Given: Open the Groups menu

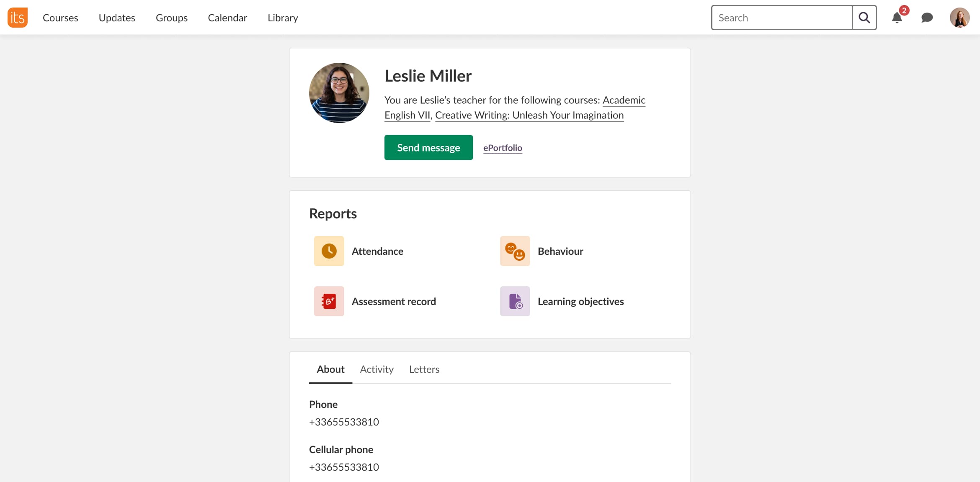Looking at the screenshot, I should (171, 18).
